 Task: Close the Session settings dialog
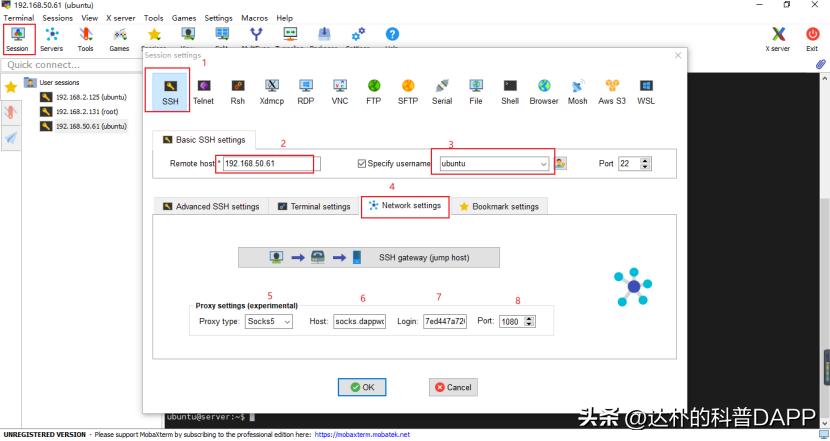pos(678,55)
